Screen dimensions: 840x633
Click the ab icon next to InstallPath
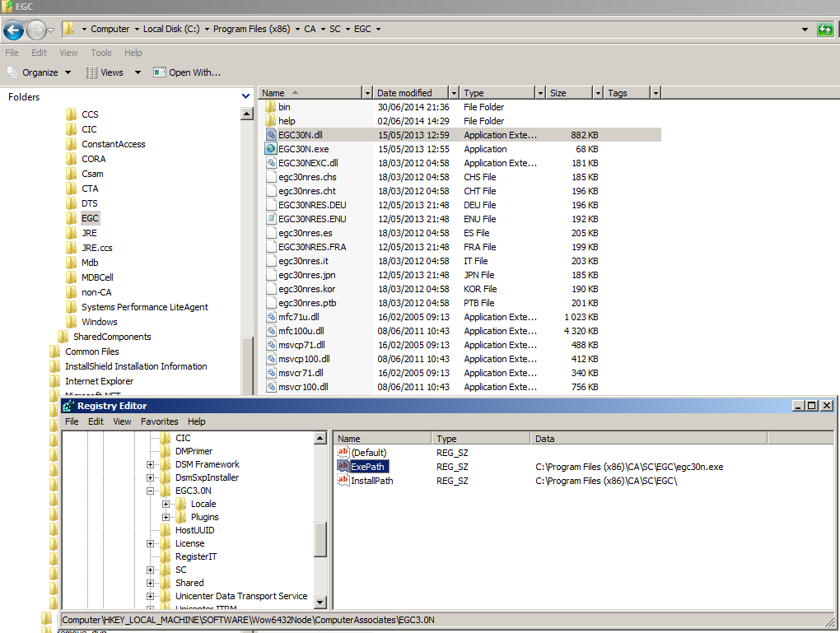pyautogui.click(x=342, y=481)
